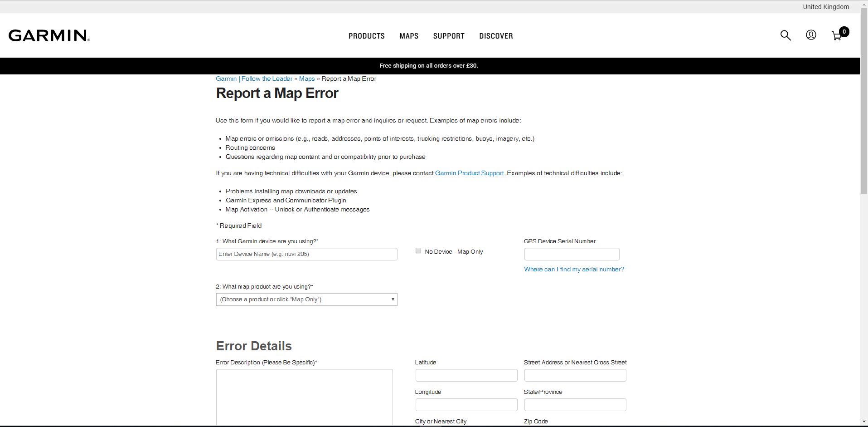
Task: Open the shopping cart icon
Action: (x=839, y=34)
